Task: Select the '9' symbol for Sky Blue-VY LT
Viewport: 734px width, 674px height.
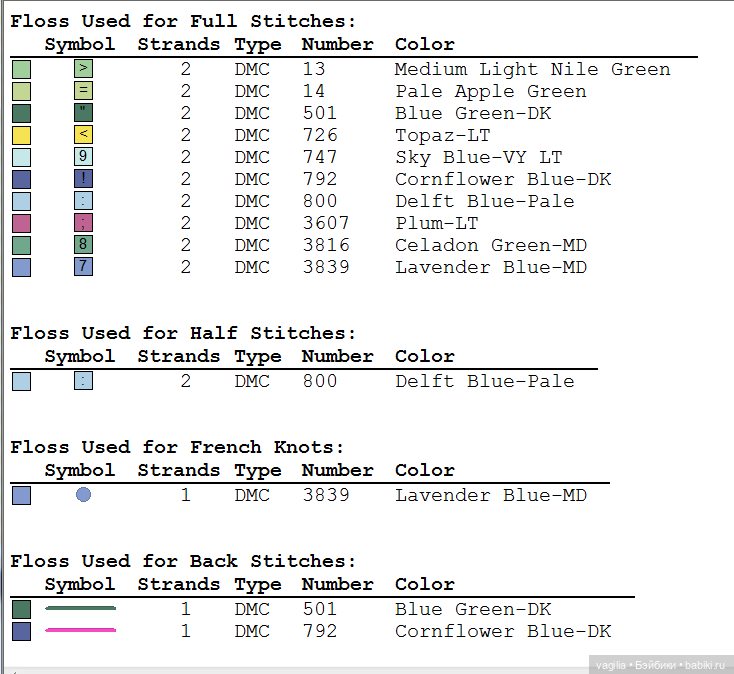Action: point(83,157)
